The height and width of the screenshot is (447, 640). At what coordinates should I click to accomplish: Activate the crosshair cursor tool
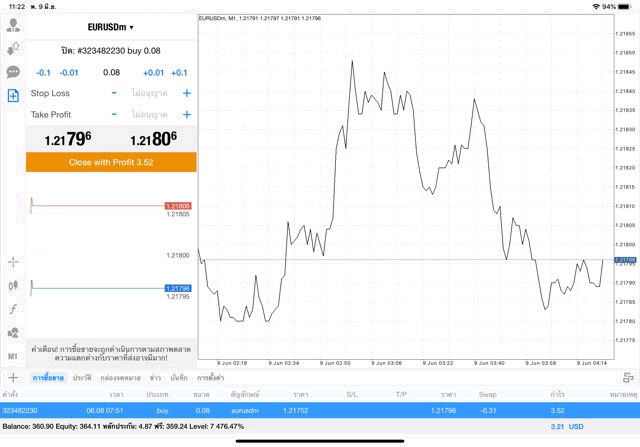pyautogui.click(x=13, y=262)
